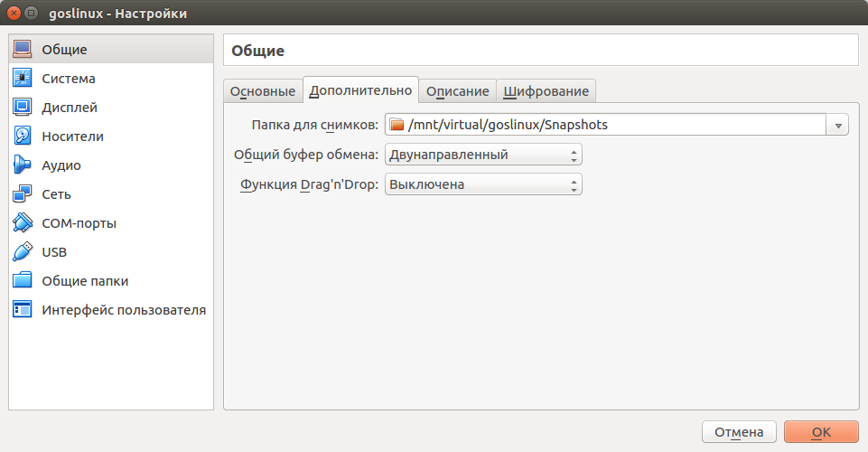Switch to the Основные tab
Screen dimensions: 868x452
coord(263,91)
